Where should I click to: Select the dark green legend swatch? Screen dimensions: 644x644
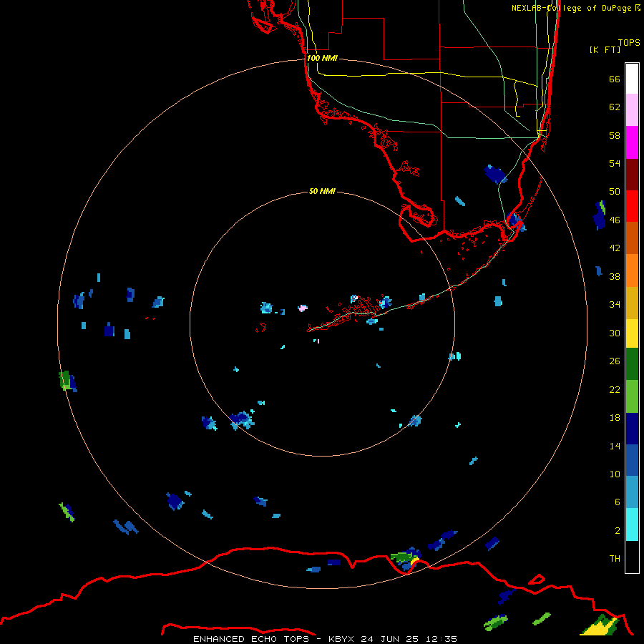pyautogui.click(x=632, y=364)
